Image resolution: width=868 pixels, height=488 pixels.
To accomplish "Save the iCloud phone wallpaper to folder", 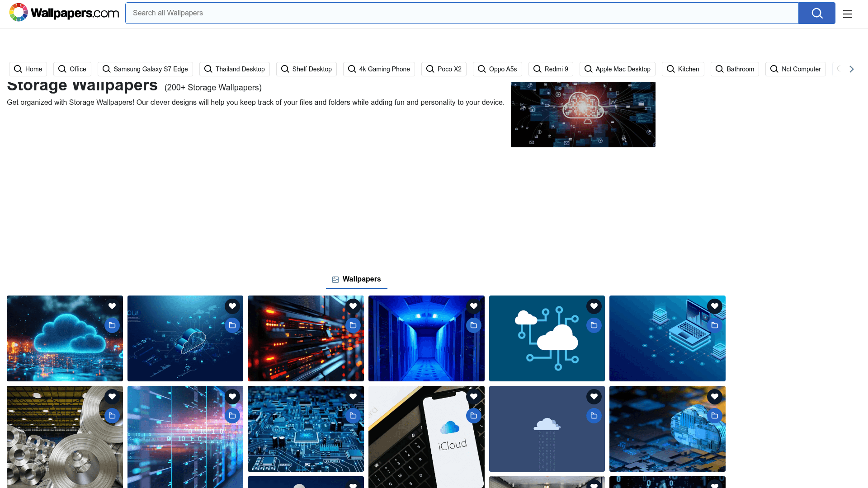I will tap(474, 416).
